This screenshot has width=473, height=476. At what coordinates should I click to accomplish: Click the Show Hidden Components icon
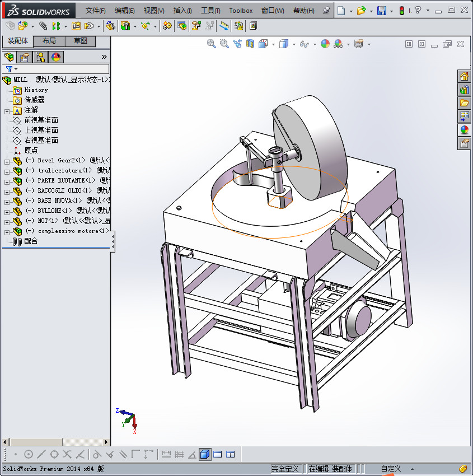(110, 26)
